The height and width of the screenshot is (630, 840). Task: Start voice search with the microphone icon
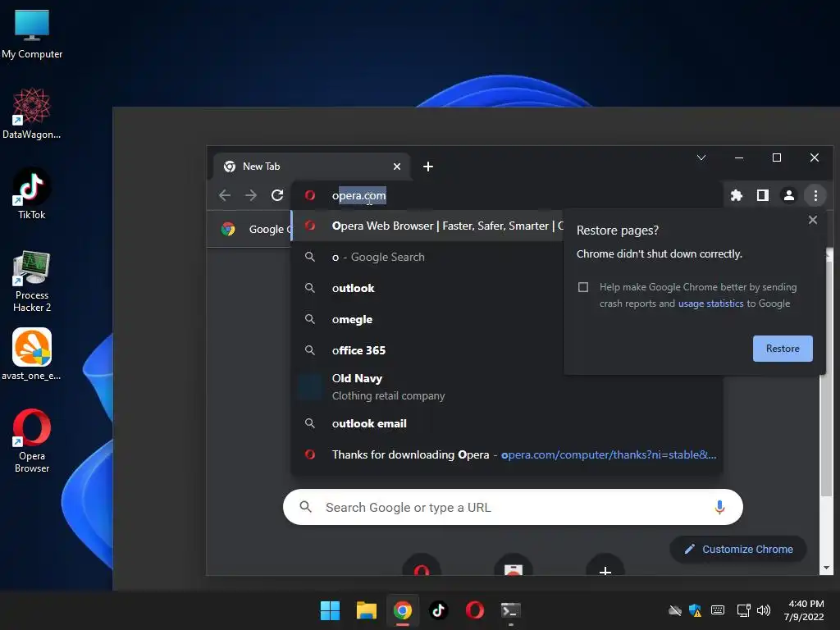tap(719, 507)
